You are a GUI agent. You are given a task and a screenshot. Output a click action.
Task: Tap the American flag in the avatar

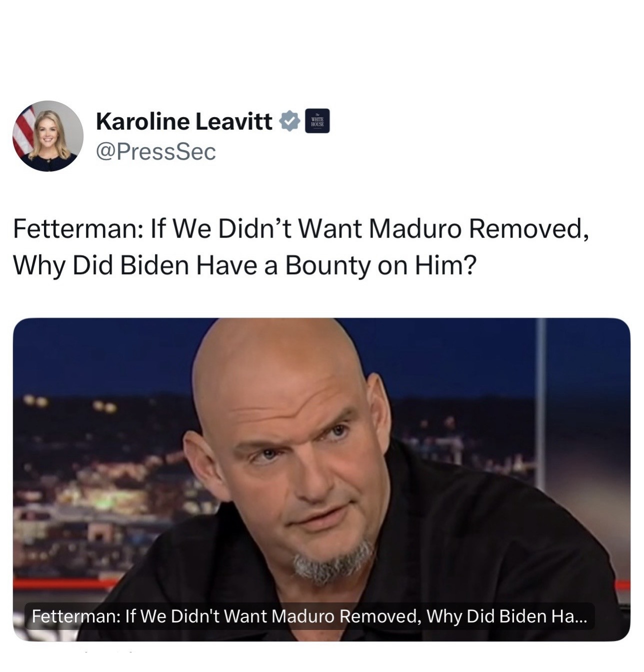(24, 131)
